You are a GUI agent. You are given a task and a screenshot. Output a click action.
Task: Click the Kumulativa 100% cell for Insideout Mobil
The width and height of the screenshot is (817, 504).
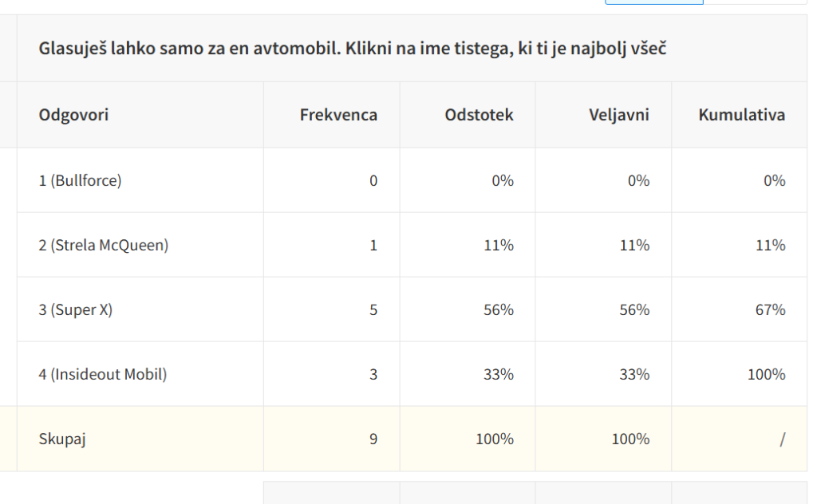(x=766, y=374)
